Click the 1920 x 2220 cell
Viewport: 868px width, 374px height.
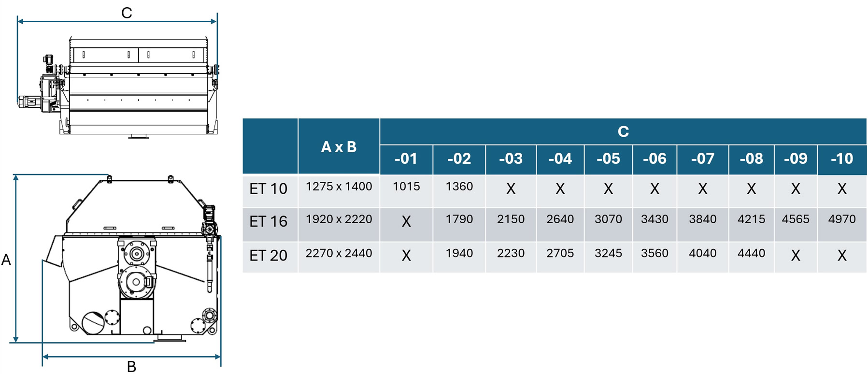coord(339,219)
